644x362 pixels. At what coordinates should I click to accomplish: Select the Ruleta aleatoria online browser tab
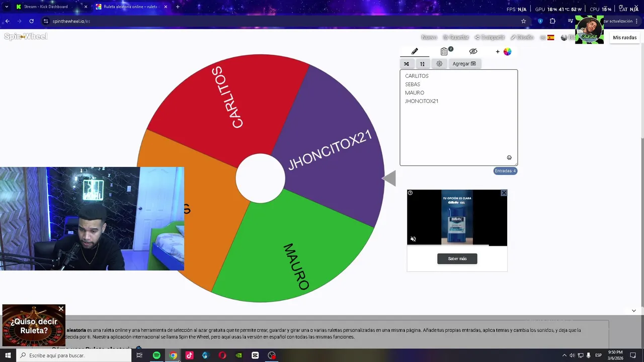(130, 7)
